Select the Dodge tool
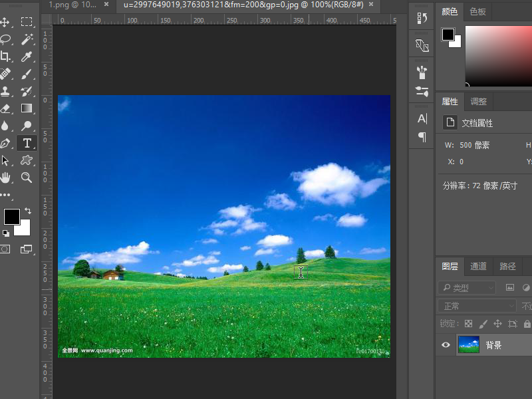 (27, 126)
